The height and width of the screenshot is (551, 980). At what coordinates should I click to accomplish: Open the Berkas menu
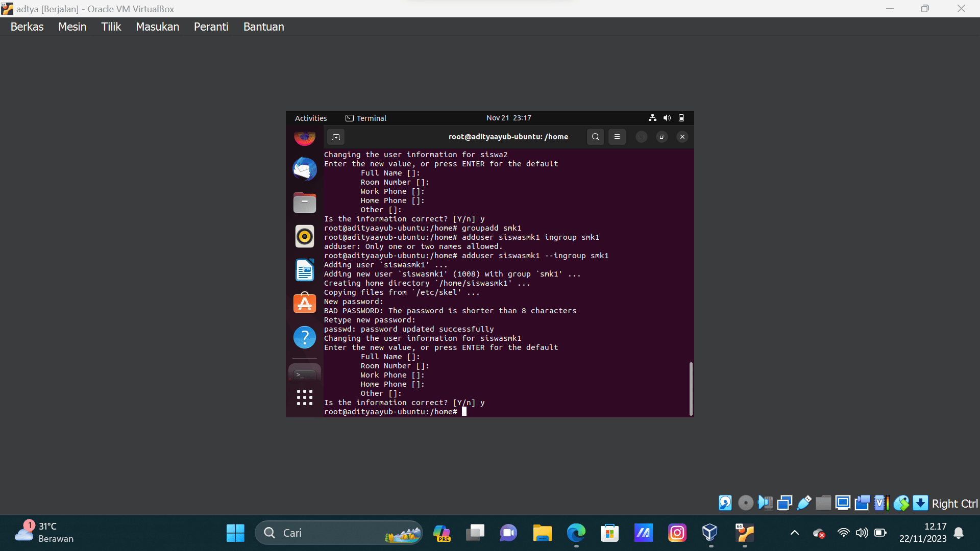click(x=27, y=27)
